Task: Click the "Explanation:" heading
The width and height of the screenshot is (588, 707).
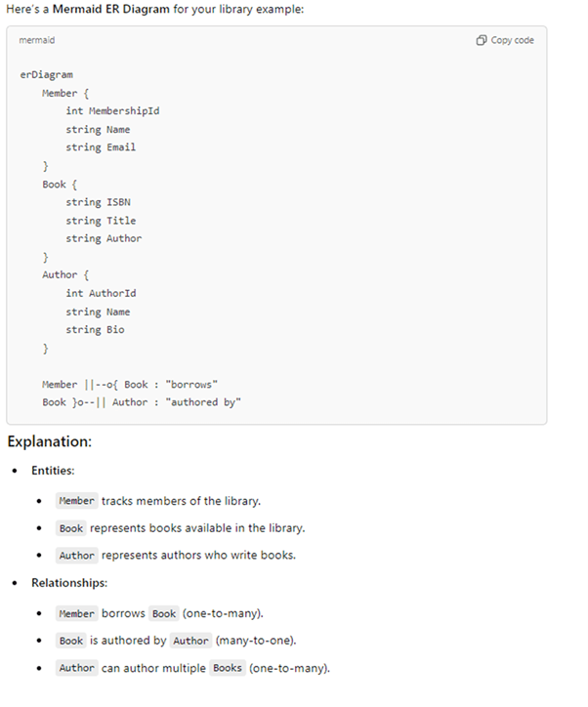Action: coord(50,441)
